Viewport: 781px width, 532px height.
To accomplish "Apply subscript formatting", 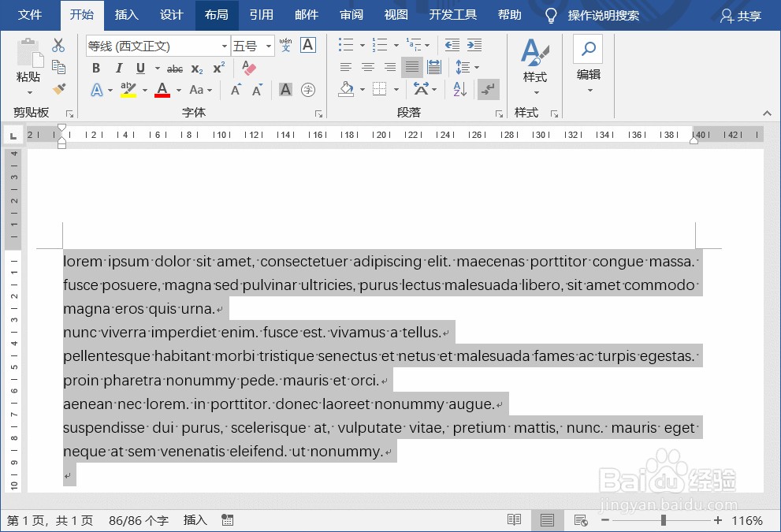I will [197, 69].
